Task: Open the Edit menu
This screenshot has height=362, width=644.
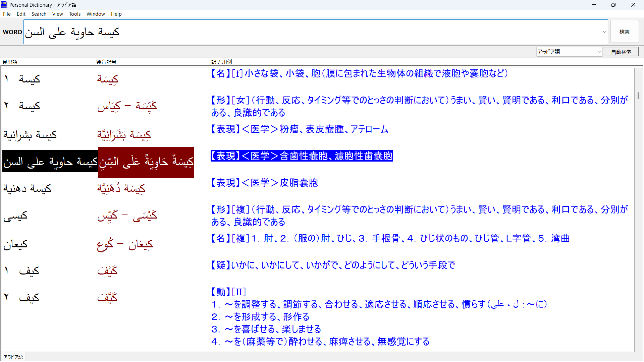Action: [21, 14]
